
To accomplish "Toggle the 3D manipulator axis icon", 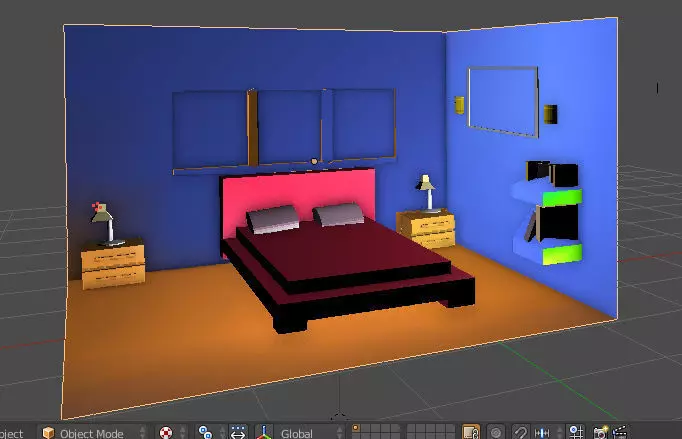I will [264, 433].
